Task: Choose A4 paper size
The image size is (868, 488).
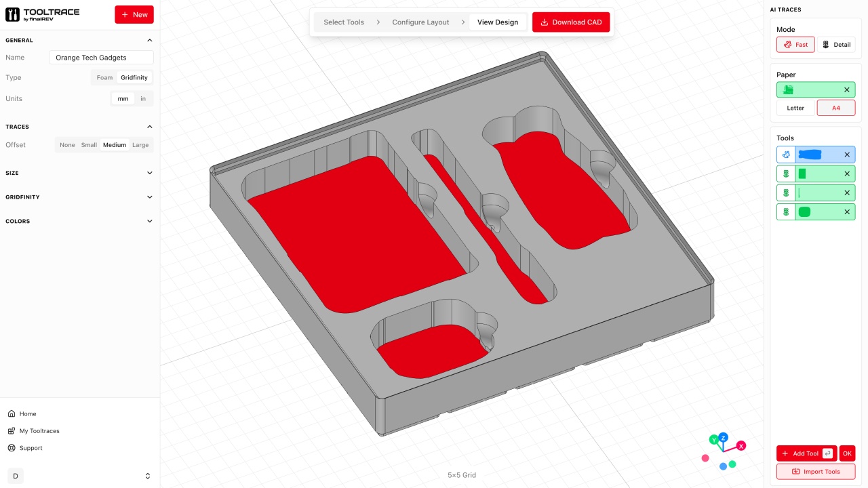Action: [x=836, y=108]
